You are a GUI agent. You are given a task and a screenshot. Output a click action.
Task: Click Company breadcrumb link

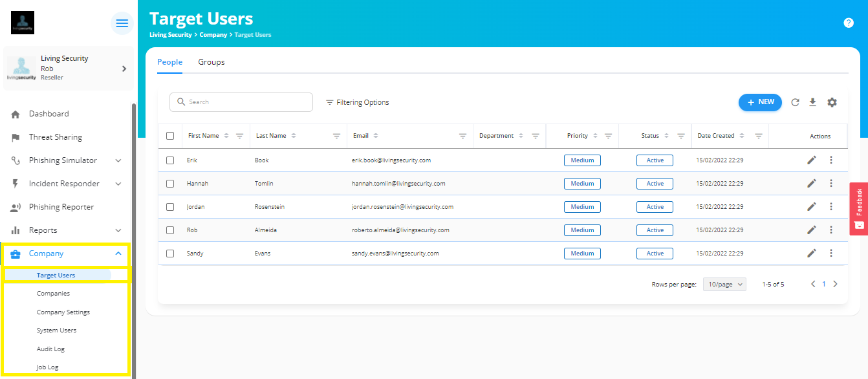click(x=213, y=35)
